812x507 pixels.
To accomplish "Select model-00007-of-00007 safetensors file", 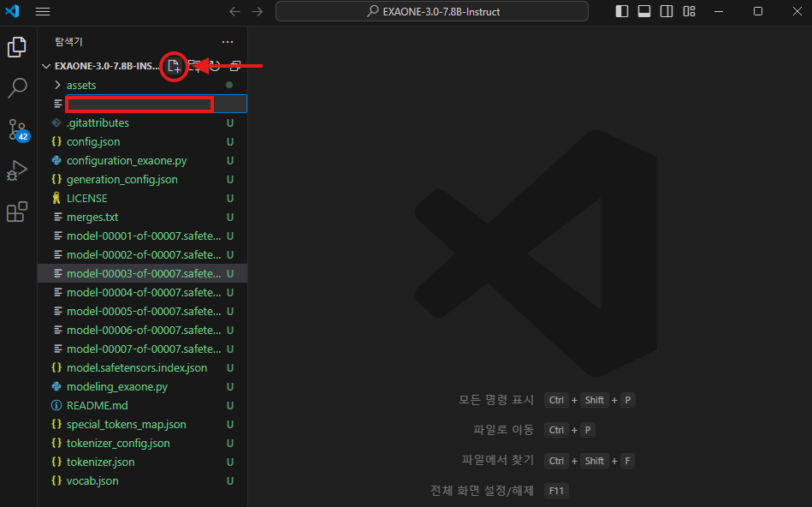I will point(144,349).
